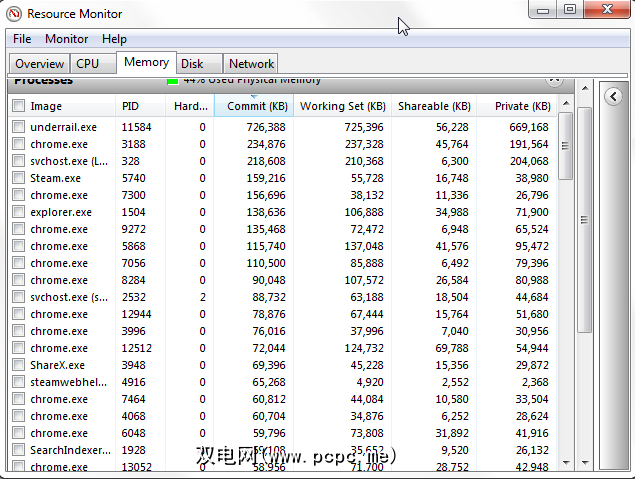The height and width of the screenshot is (479, 635).
Task: Click PID value 11584
Action: (136, 127)
